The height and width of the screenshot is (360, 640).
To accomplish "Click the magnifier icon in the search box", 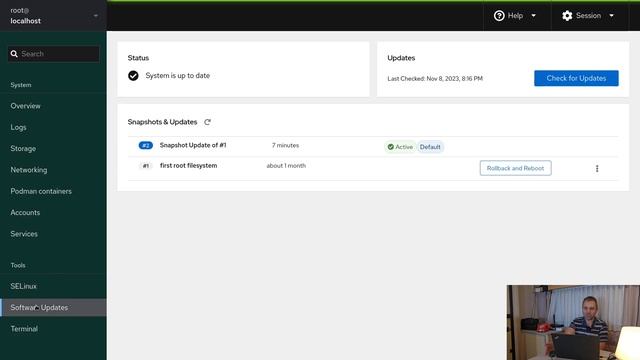I will click(14, 54).
